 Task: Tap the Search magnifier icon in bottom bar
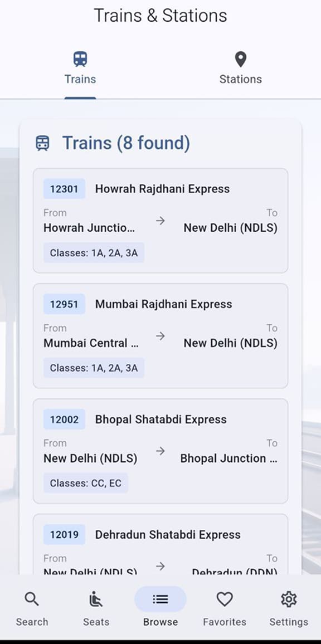31,598
